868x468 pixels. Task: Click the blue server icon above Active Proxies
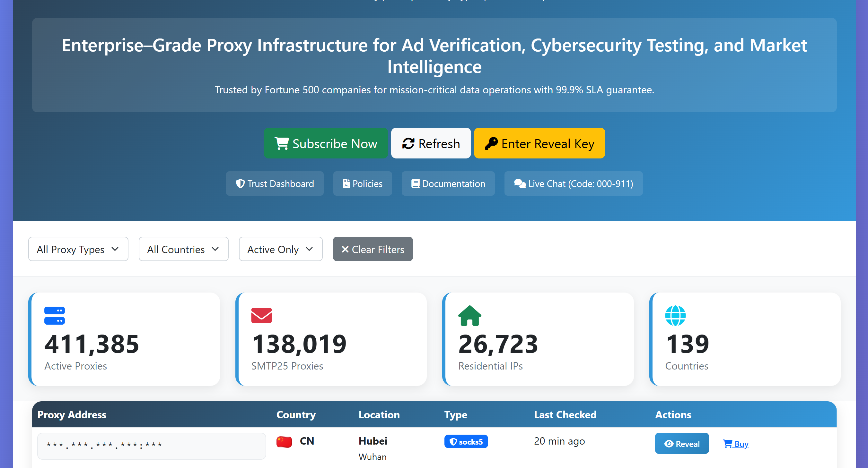coord(54,316)
